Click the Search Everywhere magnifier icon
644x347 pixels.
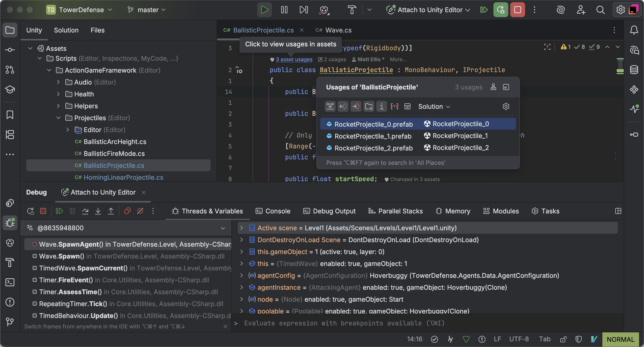600,10
